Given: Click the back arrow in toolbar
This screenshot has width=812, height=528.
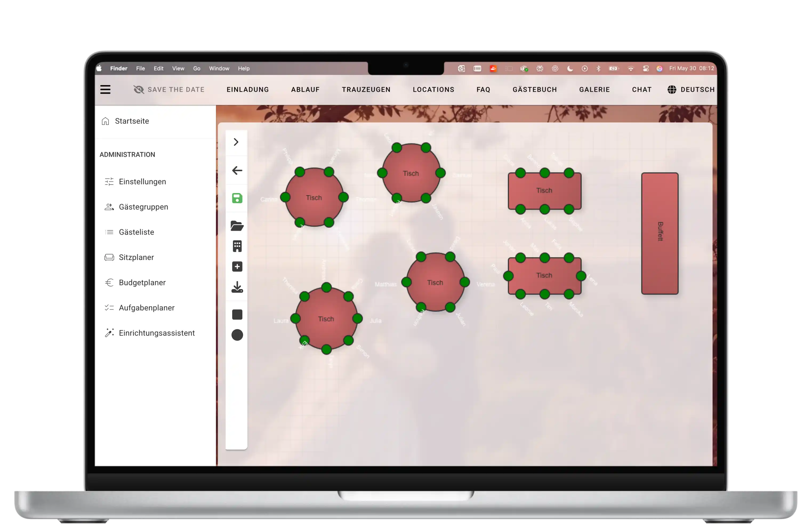Looking at the screenshot, I should 237,170.
